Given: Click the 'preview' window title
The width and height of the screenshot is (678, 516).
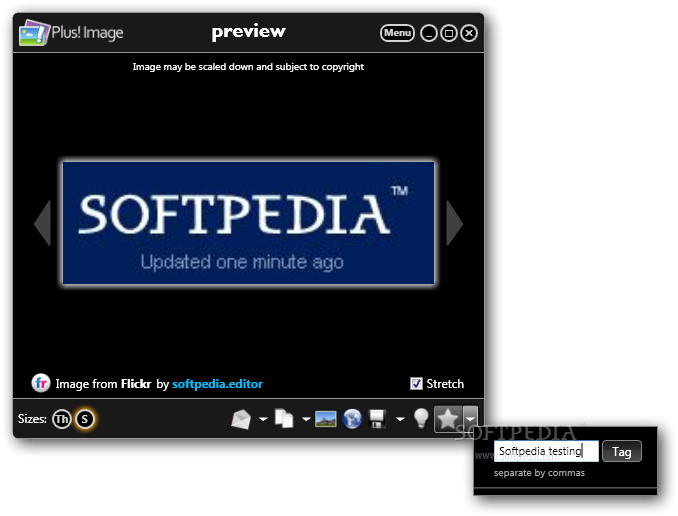Looking at the screenshot, I should [249, 32].
